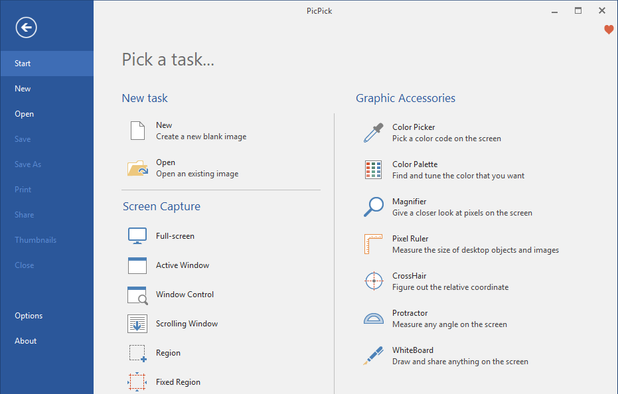Maximize the PicPick window
Image resolution: width=618 pixels, height=394 pixels.
tap(578, 11)
